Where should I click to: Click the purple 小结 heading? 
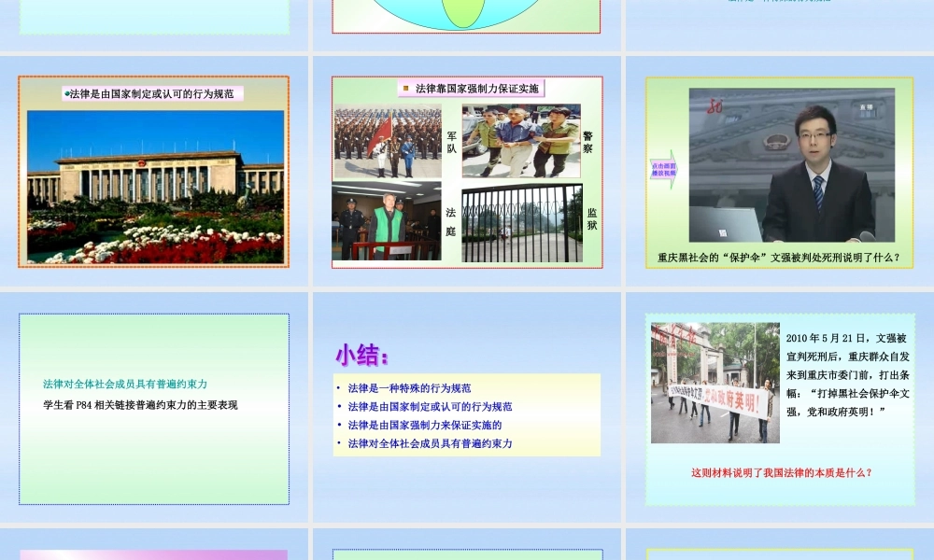(x=362, y=356)
